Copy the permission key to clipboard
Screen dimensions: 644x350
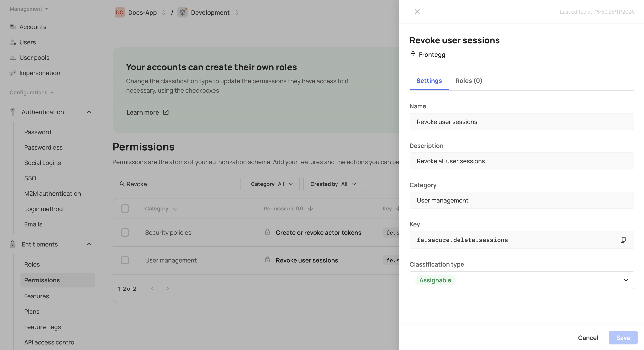tap(623, 240)
